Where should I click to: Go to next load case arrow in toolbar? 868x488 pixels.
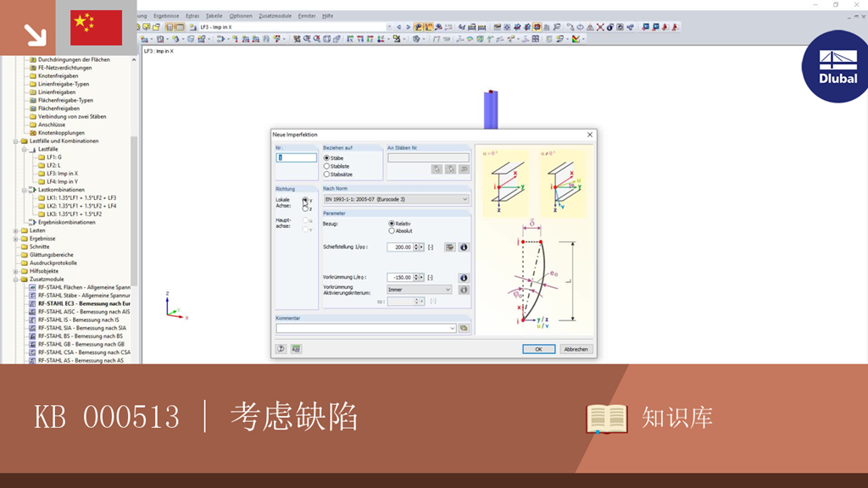408,27
